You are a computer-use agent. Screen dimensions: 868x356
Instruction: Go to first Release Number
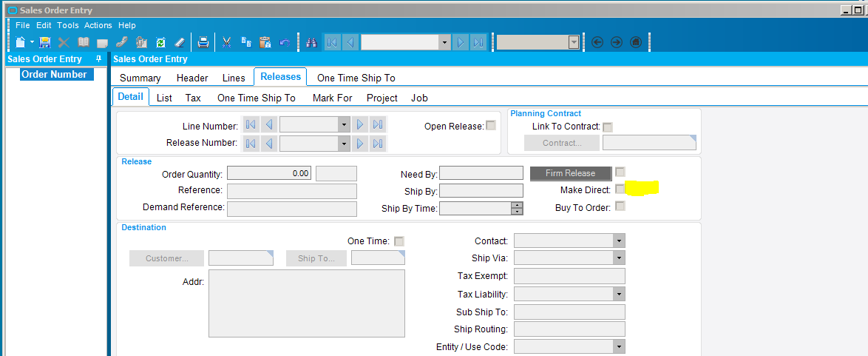click(x=250, y=144)
